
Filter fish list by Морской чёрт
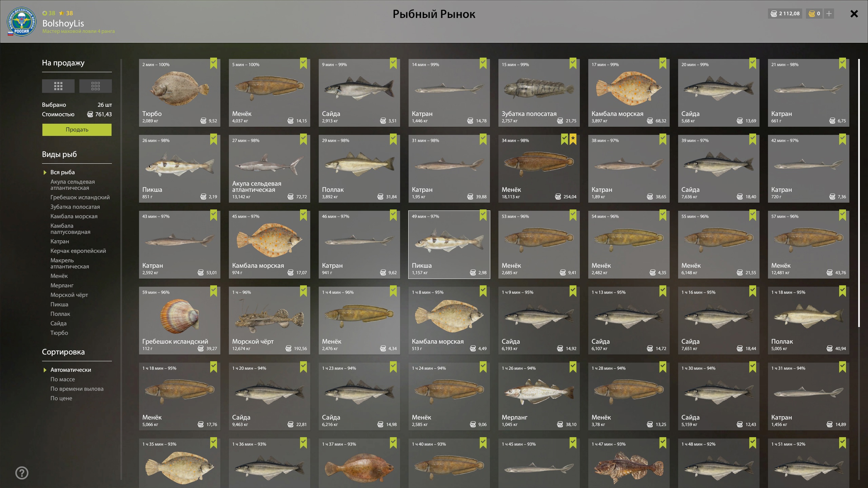point(69,295)
